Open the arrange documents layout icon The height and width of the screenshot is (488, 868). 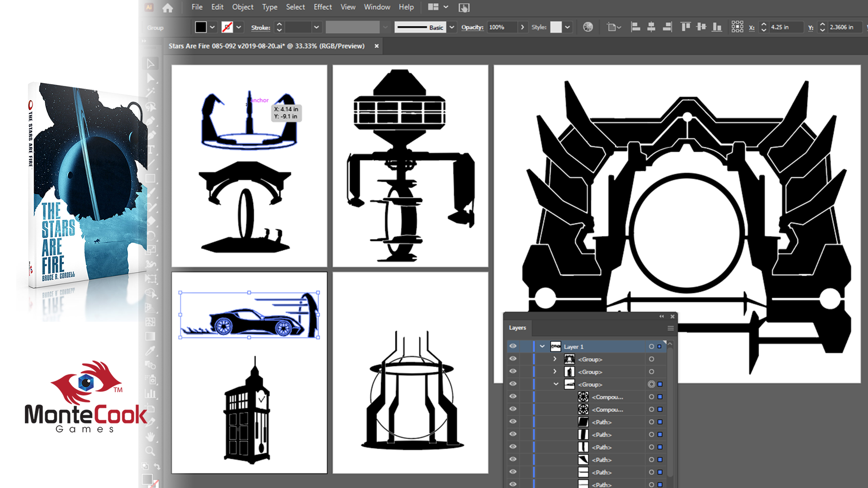[x=433, y=7]
